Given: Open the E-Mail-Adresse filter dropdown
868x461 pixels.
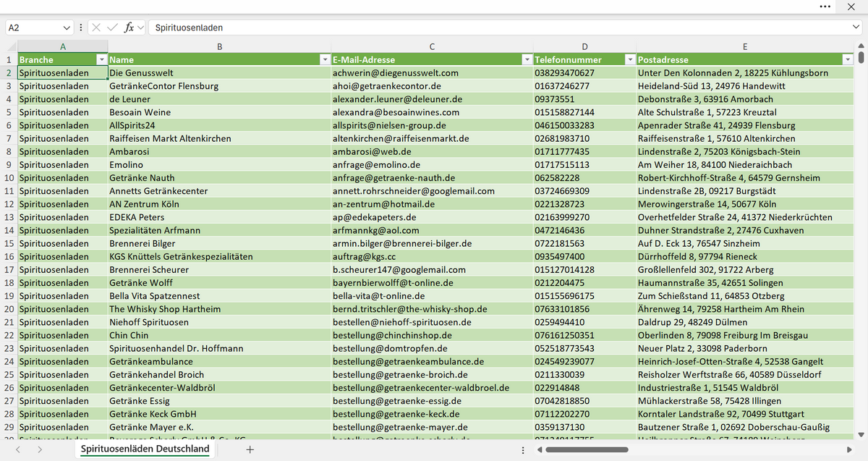Looking at the screenshot, I should coord(526,59).
